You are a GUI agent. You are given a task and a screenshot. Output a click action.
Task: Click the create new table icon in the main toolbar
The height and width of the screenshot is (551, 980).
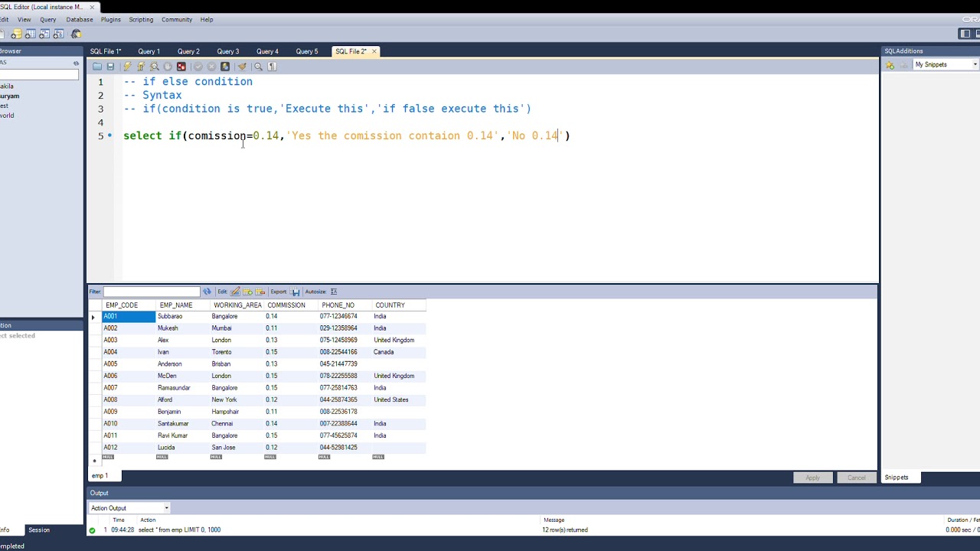(x=31, y=34)
